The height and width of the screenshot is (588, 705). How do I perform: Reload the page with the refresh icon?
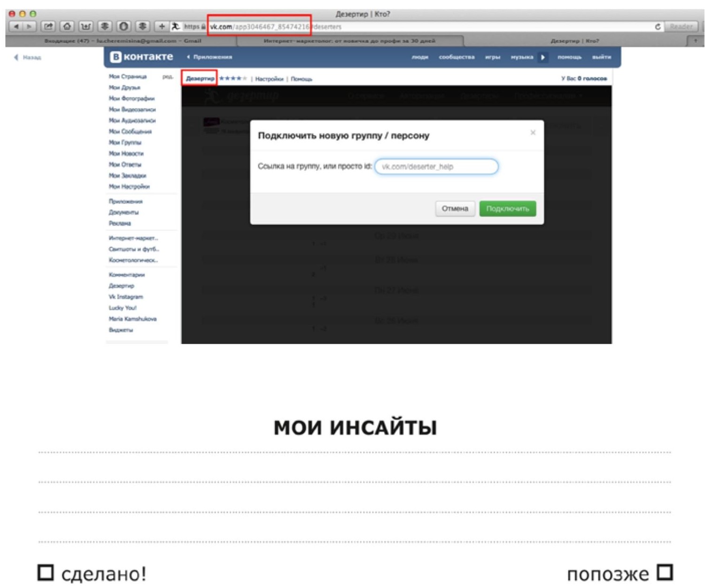[658, 27]
